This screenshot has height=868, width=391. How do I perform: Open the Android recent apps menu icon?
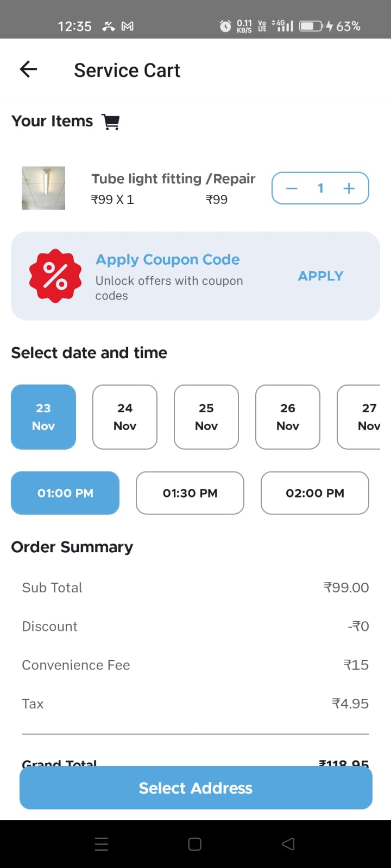(x=102, y=844)
